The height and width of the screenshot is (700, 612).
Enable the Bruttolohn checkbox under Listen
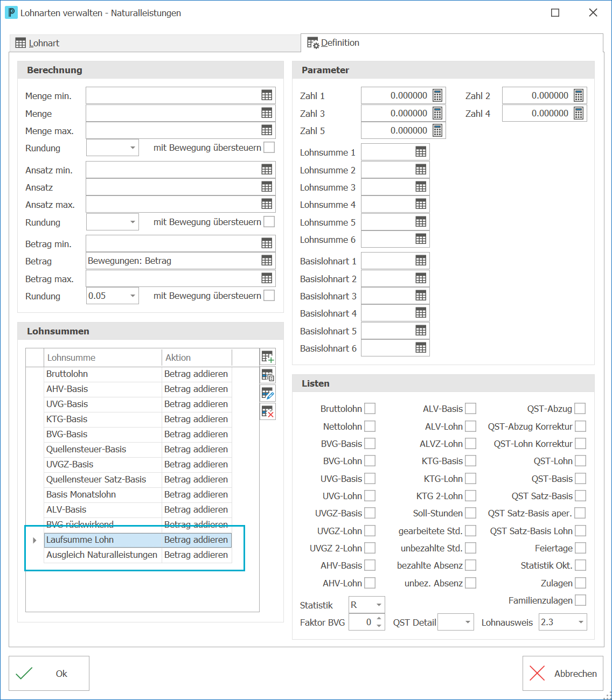point(370,409)
